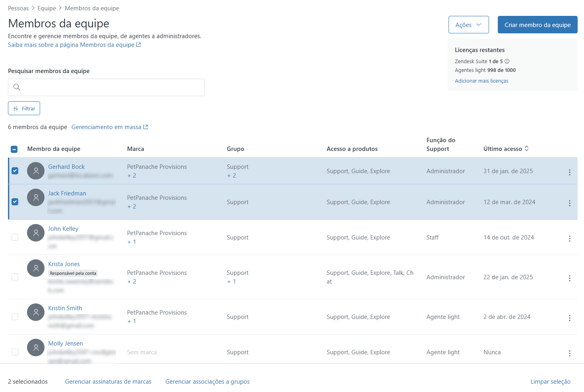
Task: Click Kristin Smith's avatar icon
Action: pos(36,312)
